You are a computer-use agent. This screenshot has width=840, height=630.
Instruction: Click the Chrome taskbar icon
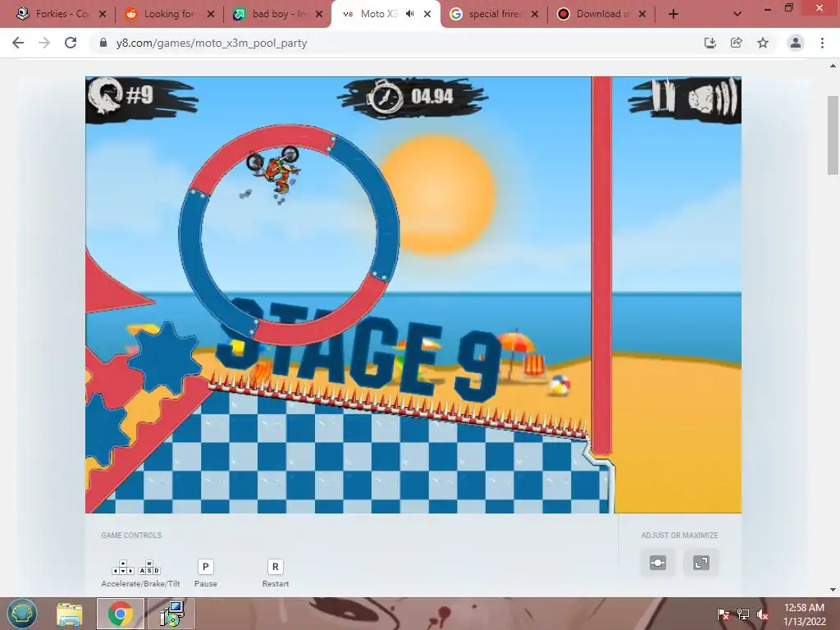pyautogui.click(x=121, y=614)
